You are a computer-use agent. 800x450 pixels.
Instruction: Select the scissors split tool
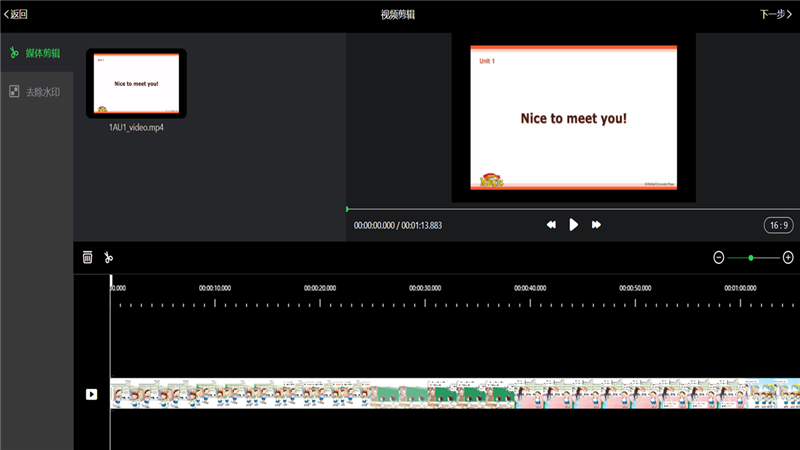[109, 257]
